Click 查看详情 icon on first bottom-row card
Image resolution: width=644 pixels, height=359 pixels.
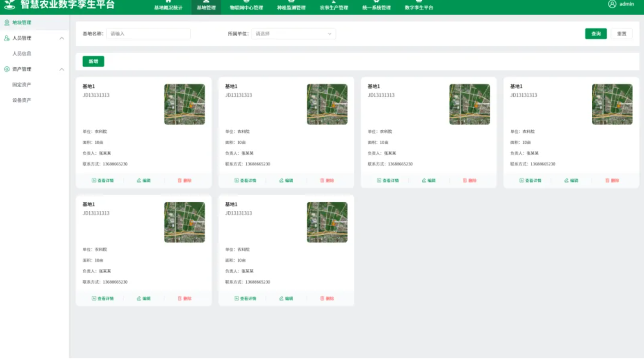pyautogui.click(x=94, y=298)
